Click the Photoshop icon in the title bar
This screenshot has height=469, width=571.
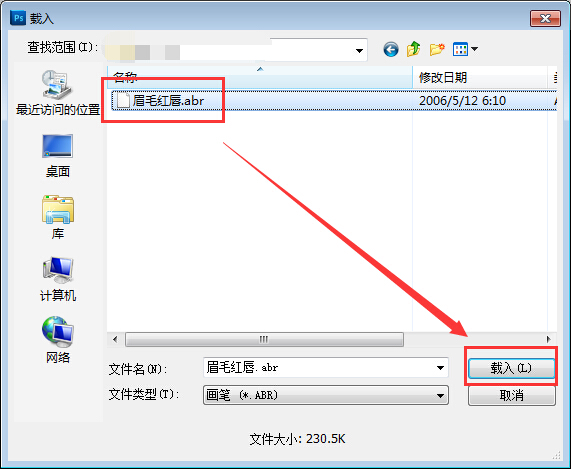pos(18,17)
